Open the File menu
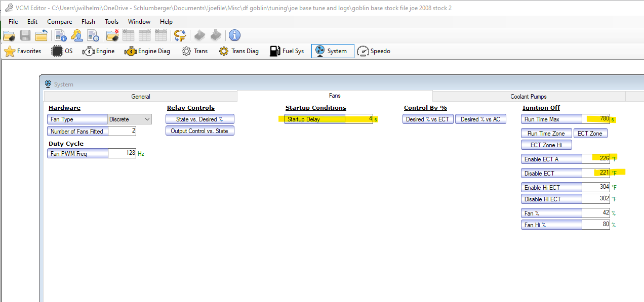 [13, 22]
